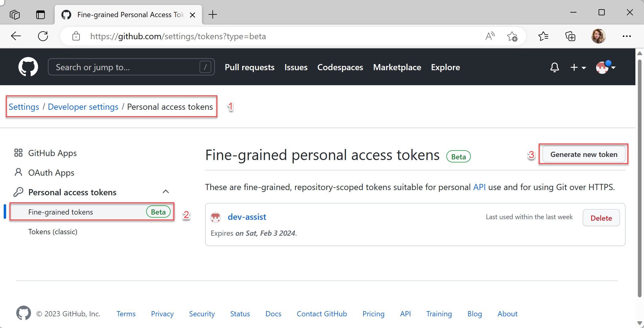Open the plus create-new dropdown
The image size is (644, 328).
pyautogui.click(x=578, y=67)
